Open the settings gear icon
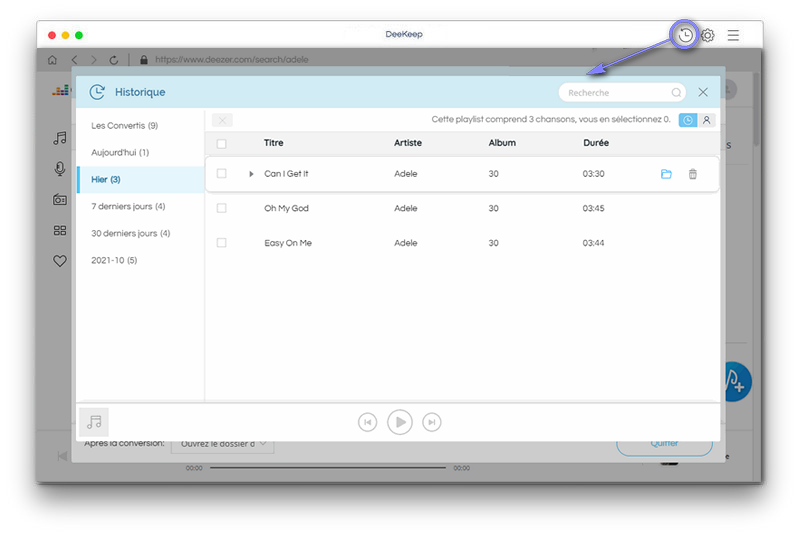This screenshot has height=536, width=800. pyautogui.click(x=707, y=35)
